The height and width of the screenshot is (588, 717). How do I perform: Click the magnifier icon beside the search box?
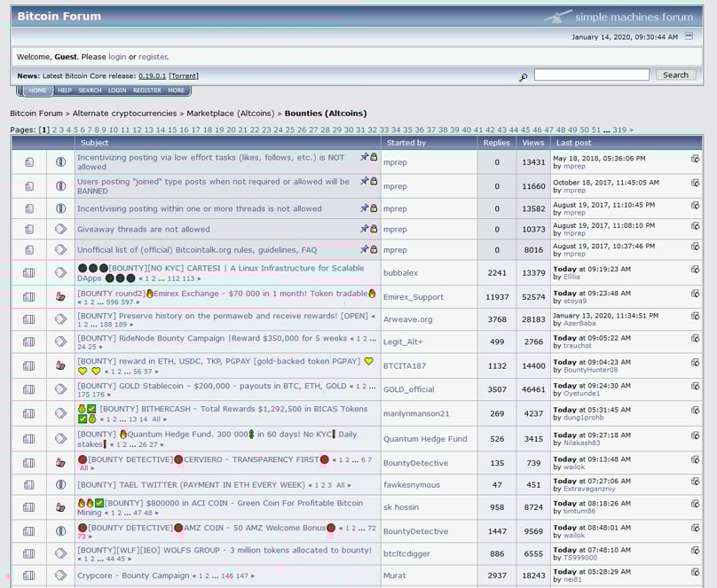(x=524, y=77)
